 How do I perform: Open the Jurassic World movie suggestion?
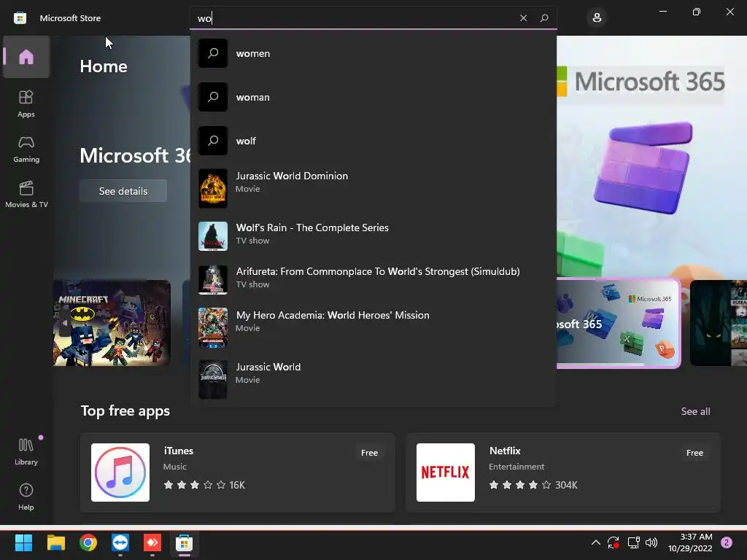pyautogui.click(x=373, y=379)
